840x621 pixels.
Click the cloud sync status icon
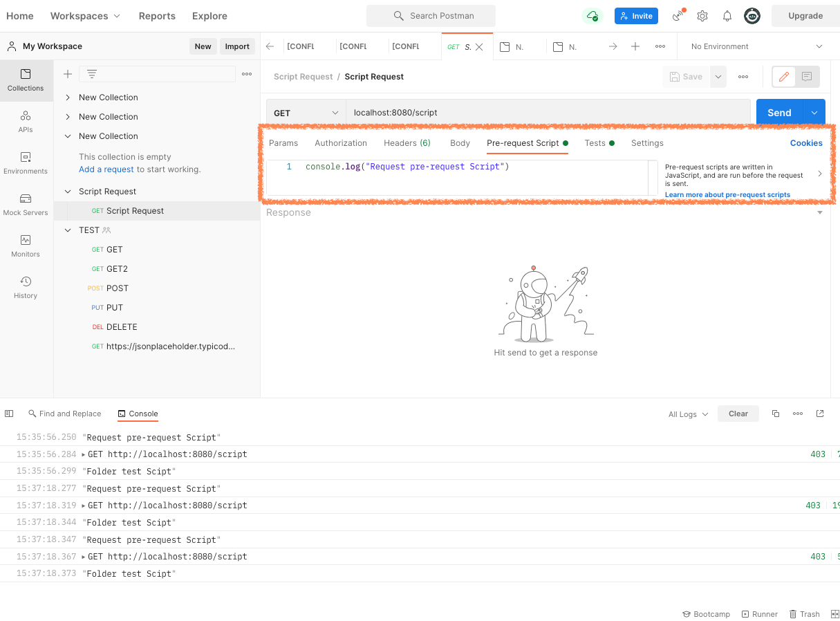click(x=592, y=16)
